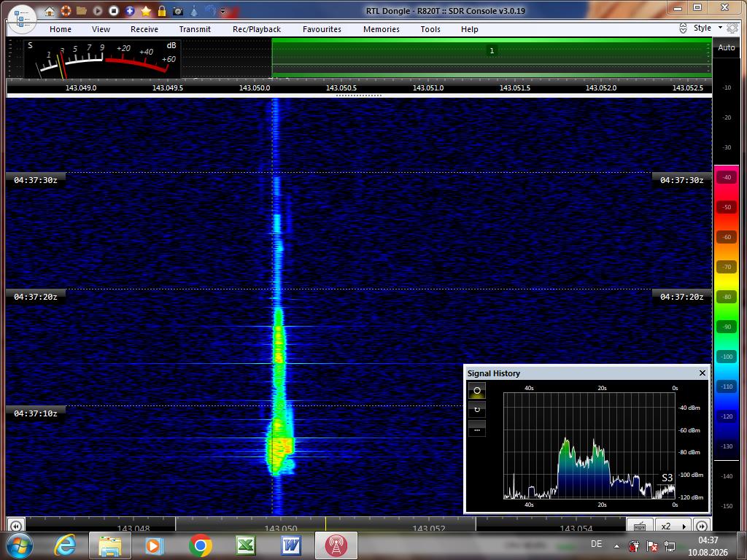Click the -110 blue level on color scale
The height and width of the screenshot is (560, 747).
point(726,386)
